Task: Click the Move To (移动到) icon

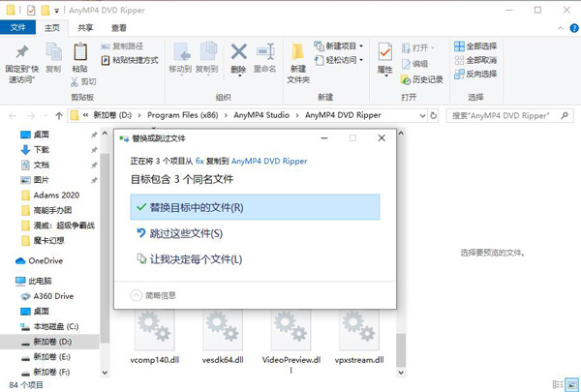Action: point(181,52)
